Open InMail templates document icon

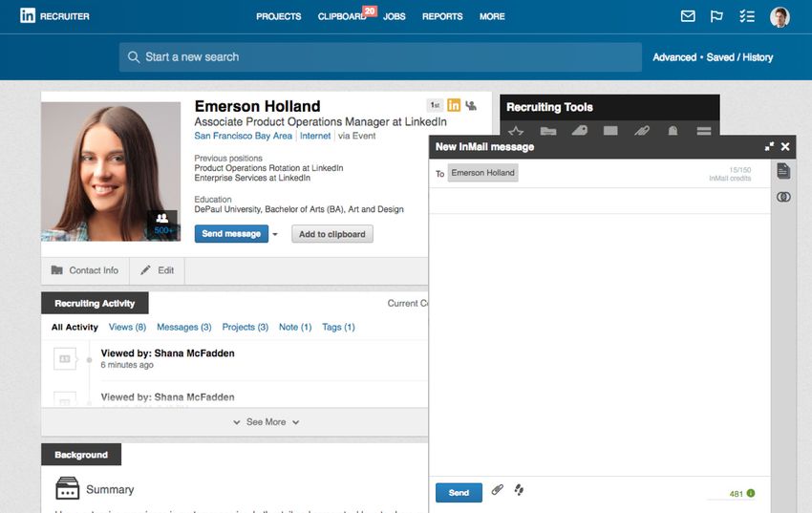click(x=783, y=170)
